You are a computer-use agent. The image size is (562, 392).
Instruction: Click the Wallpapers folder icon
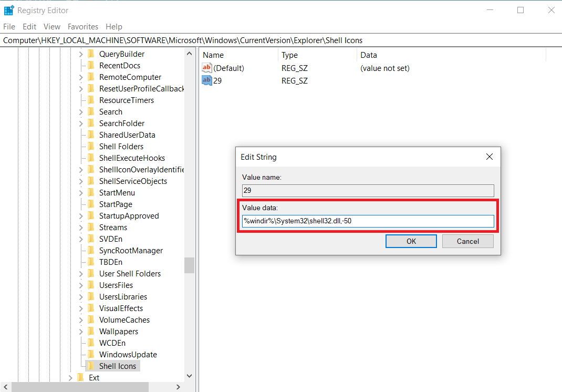click(91, 332)
